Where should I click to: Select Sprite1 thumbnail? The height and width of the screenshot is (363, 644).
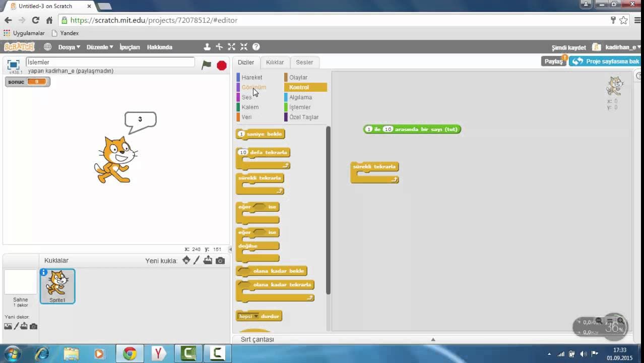pyautogui.click(x=57, y=286)
